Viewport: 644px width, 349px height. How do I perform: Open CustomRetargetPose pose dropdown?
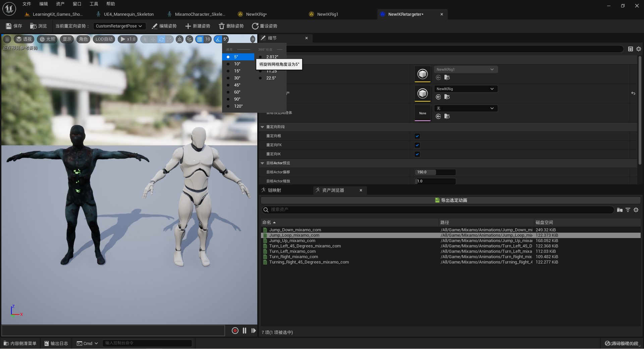click(119, 26)
